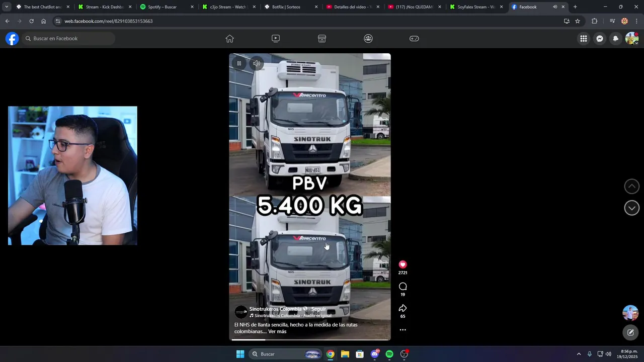Image resolution: width=644 pixels, height=362 pixels.
Task: Switch to the (117) ¡Nos QUEDAM... YouTube tab
Action: pyautogui.click(x=414, y=7)
